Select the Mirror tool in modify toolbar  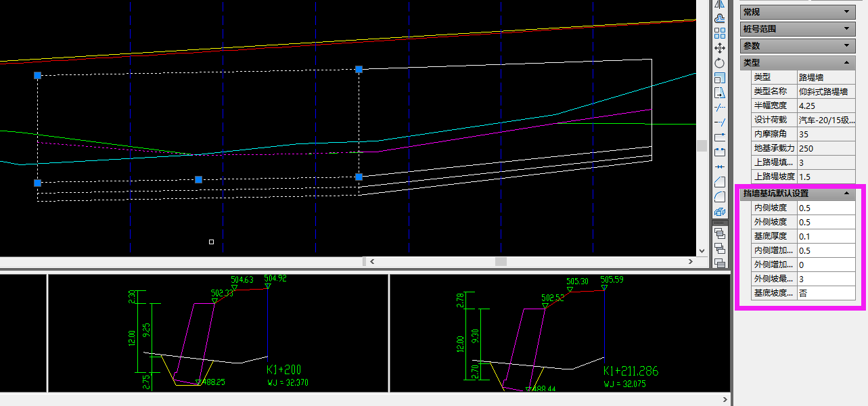coord(720,4)
